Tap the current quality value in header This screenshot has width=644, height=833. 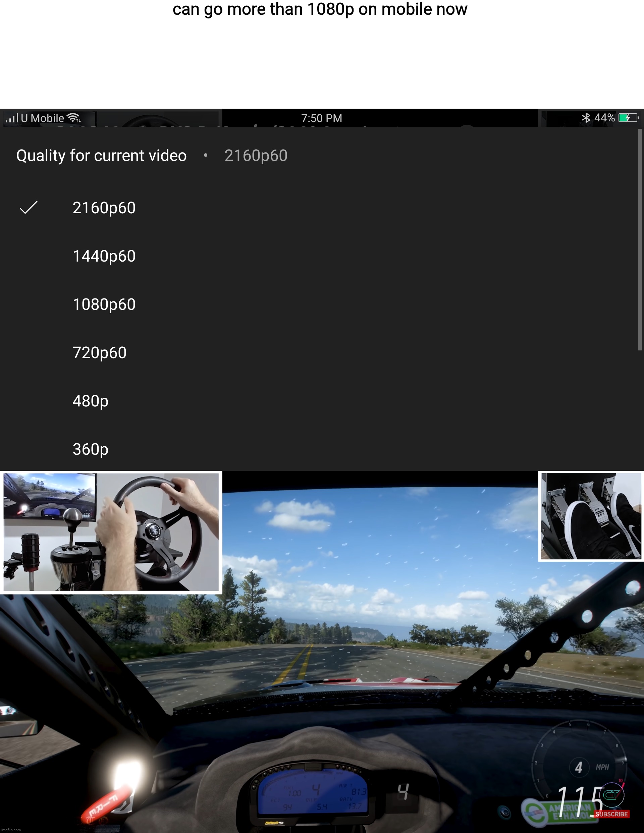[256, 156]
